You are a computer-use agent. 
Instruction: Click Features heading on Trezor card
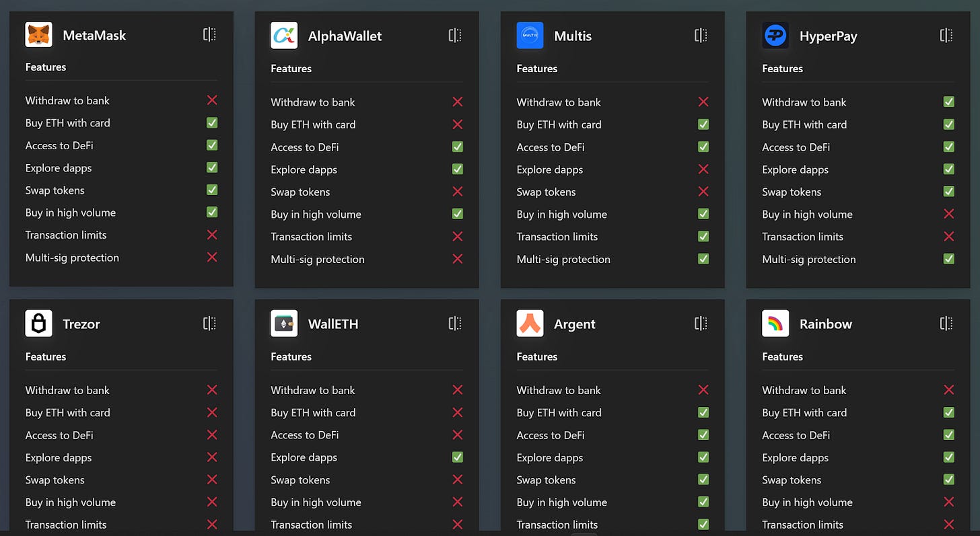(x=46, y=356)
